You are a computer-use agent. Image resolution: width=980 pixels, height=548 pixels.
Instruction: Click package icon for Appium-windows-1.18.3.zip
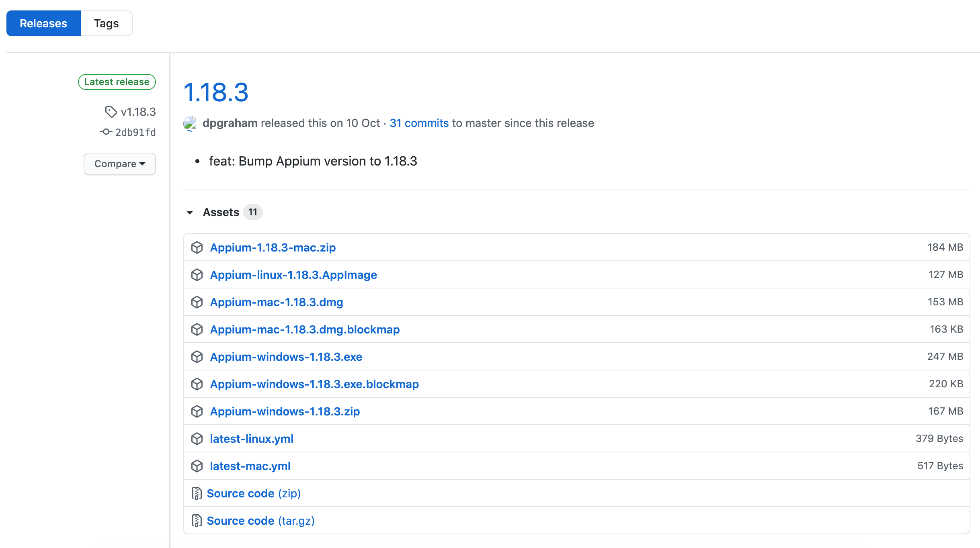coord(197,411)
